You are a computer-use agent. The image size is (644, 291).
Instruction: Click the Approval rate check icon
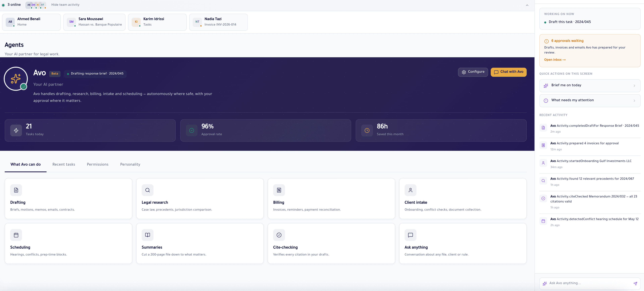(192, 130)
